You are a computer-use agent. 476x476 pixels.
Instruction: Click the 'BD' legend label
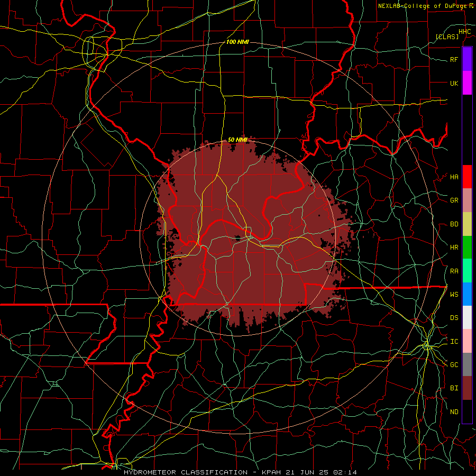[454, 224]
